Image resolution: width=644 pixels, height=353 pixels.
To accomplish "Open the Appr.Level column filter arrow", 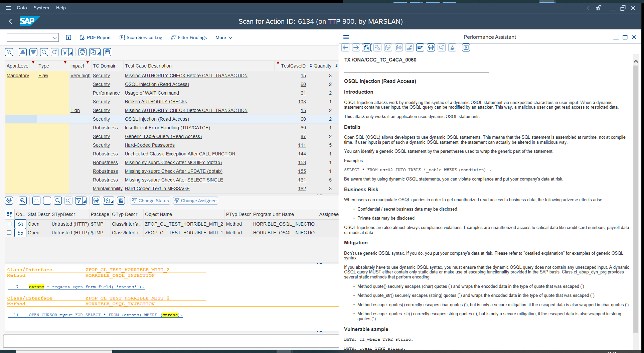I will point(33,63).
